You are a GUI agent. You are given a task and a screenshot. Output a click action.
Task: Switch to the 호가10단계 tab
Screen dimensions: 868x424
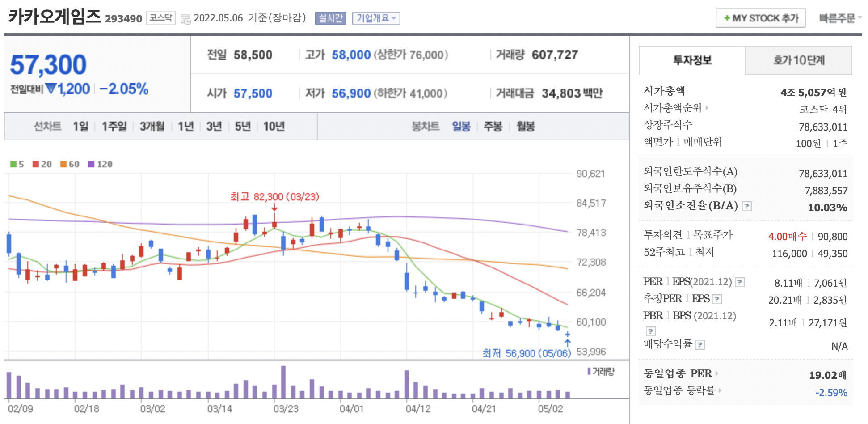pos(799,60)
